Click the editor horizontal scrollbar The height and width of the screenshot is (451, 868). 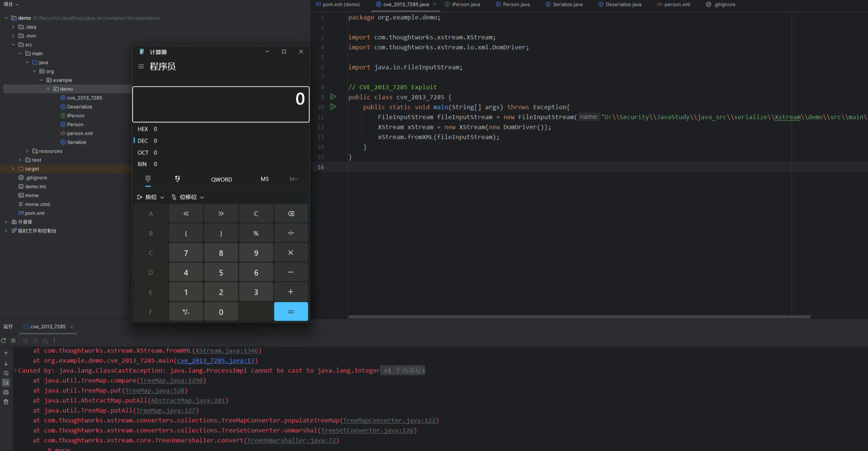579,317
